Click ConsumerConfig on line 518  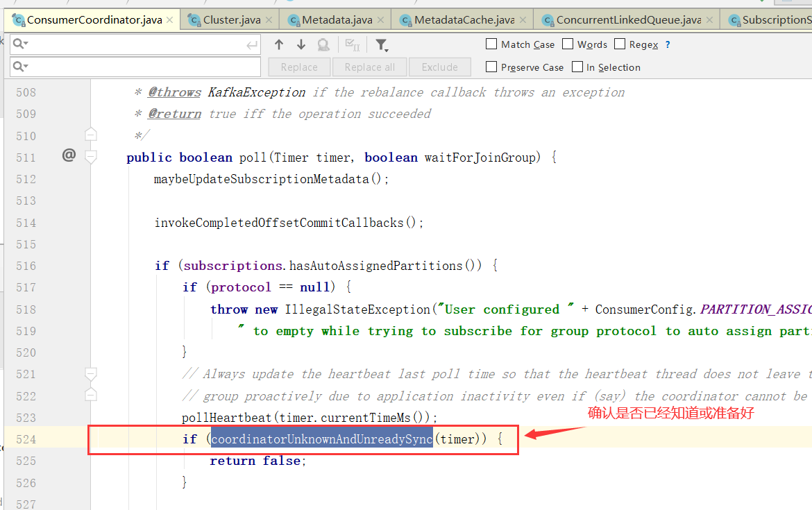[643, 309]
